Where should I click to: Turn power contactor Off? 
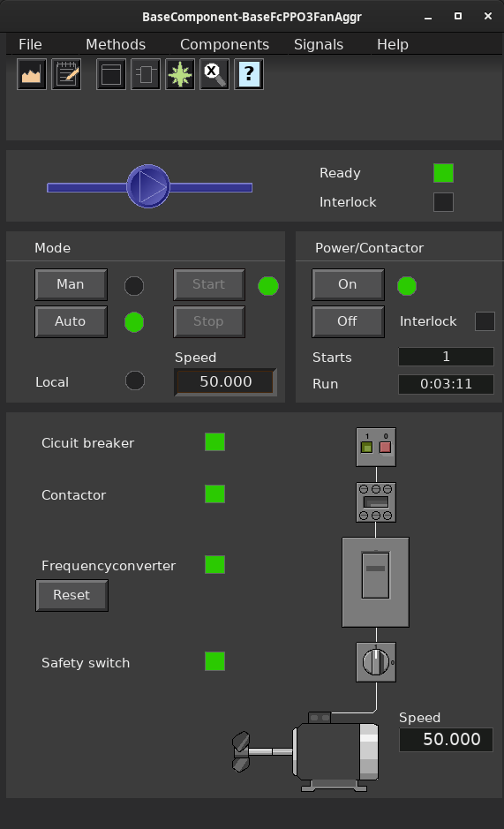[348, 321]
